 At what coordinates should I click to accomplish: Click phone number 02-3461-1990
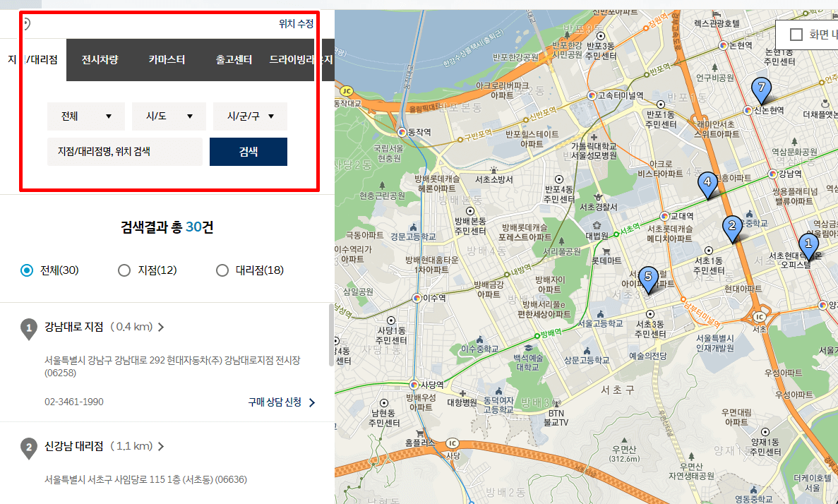(74, 402)
